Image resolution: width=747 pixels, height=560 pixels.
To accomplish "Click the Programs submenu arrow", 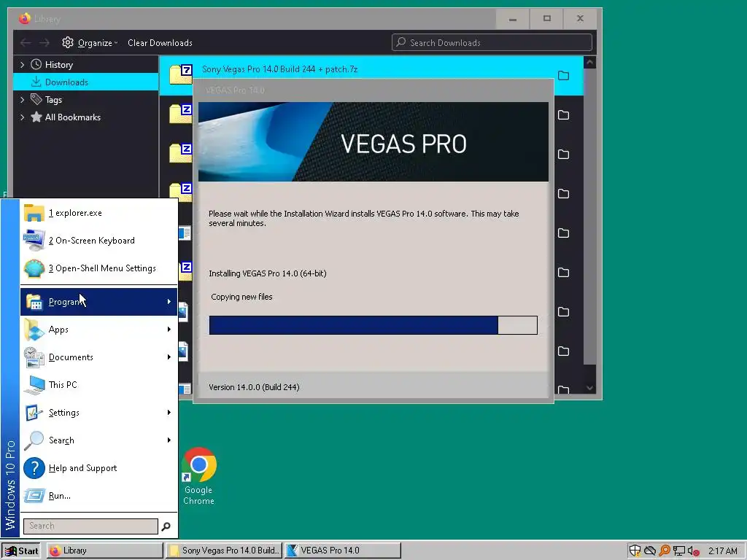I will coord(169,301).
